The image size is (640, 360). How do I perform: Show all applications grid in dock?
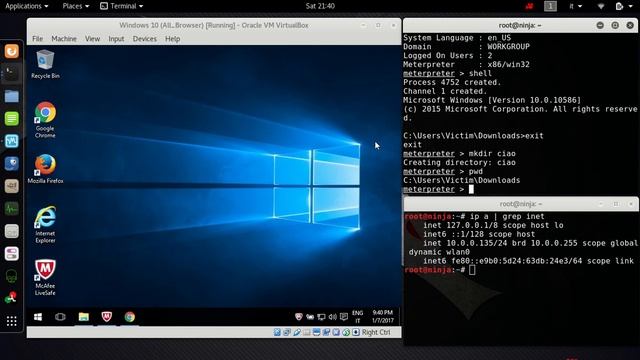pyautogui.click(x=11, y=321)
